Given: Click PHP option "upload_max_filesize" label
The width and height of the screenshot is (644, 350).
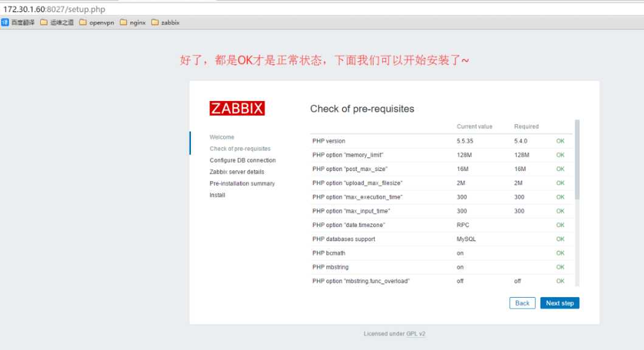Looking at the screenshot, I should [x=357, y=183].
